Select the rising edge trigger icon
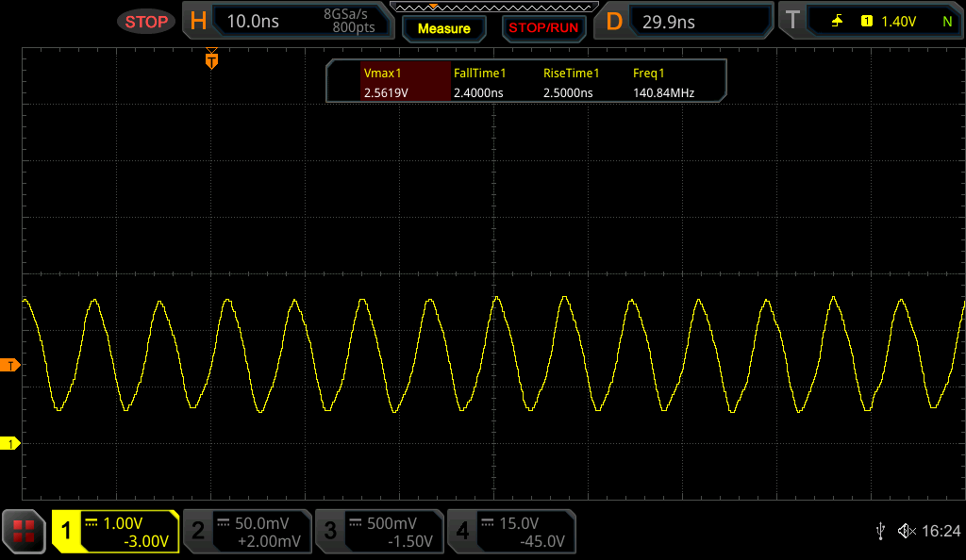The width and height of the screenshot is (966, 560). [837, 22]
